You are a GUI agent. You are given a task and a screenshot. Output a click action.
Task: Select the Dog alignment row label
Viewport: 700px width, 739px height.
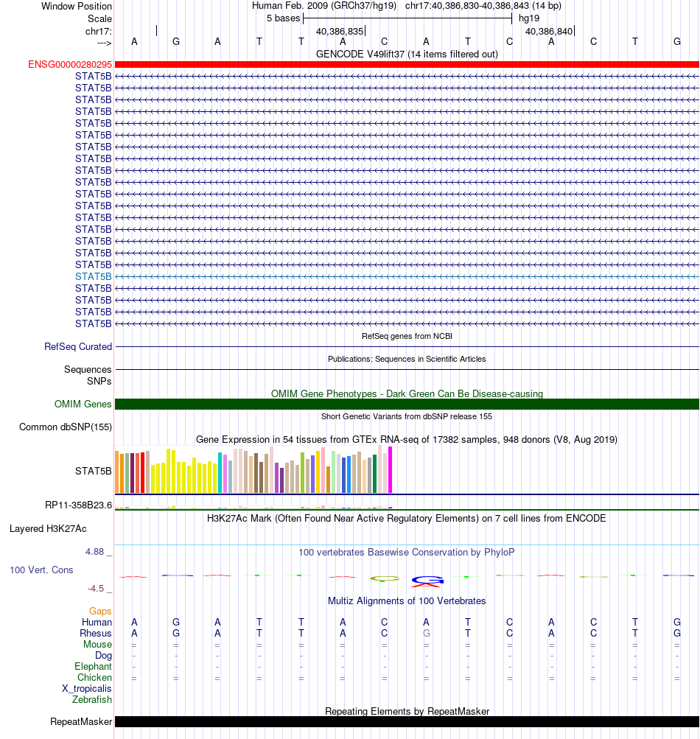[x=103, y=656]
